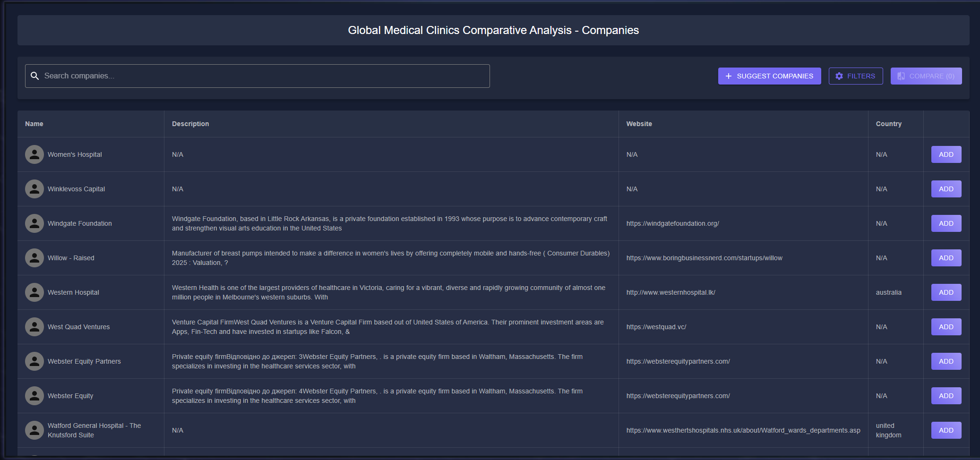Click the Compare (0) button
Viewport: 980px width, 460px height.
coord(926,76)
